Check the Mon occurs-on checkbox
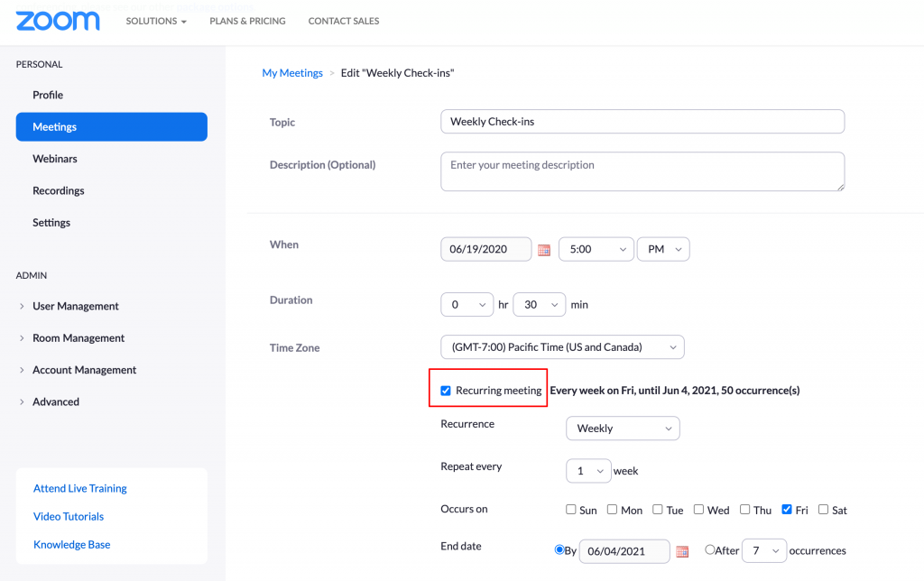The width and height of the screenshot is (924, 581). tap(613, 510)
